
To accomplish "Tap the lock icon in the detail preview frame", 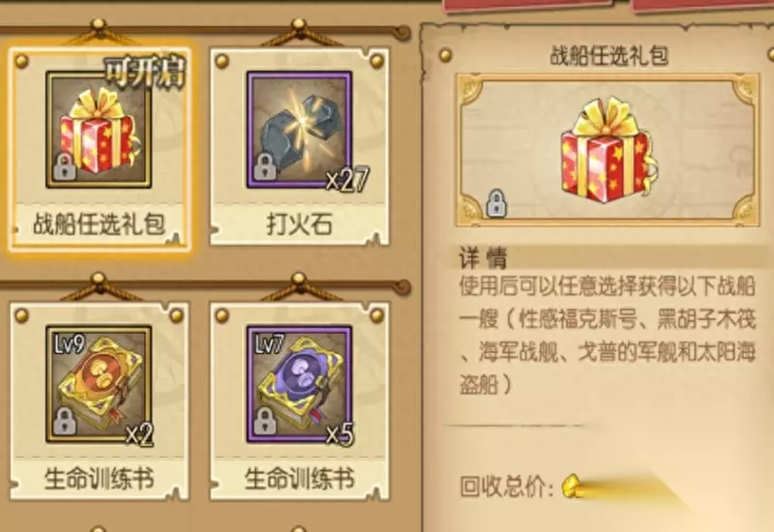I will [495, 203].
